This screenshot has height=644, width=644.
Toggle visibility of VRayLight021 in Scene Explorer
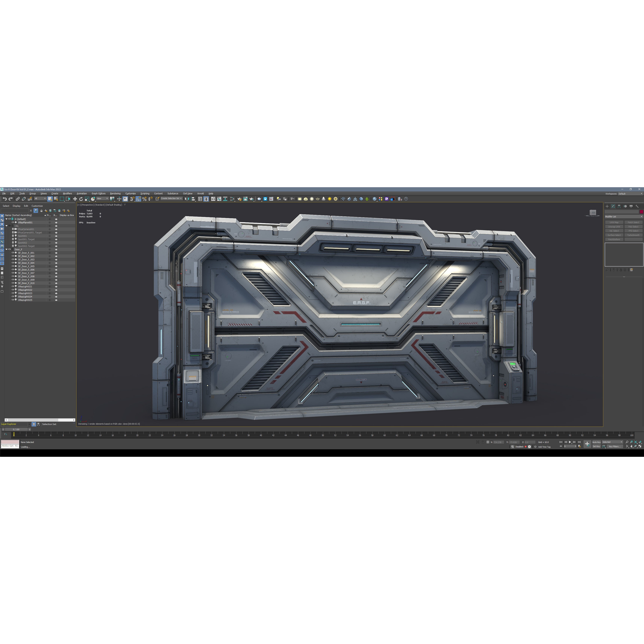[x=13, y=287]
